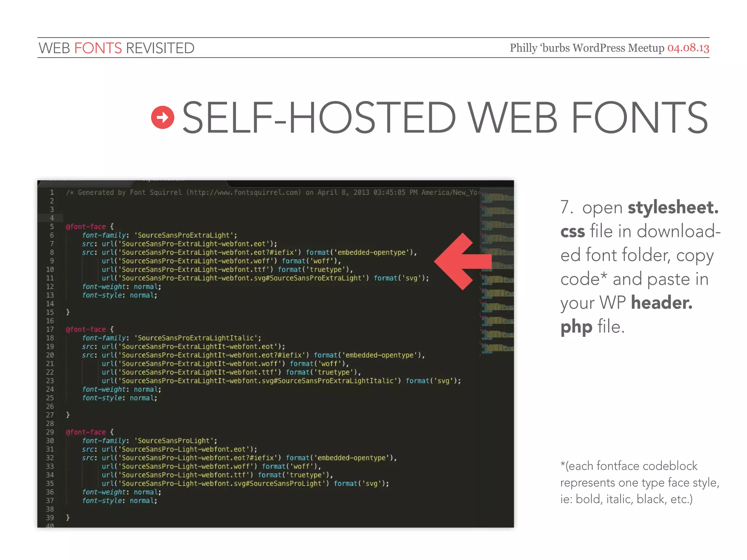Click the editor minimap on the right side
The image size is (747, 560).
[497, 272]
